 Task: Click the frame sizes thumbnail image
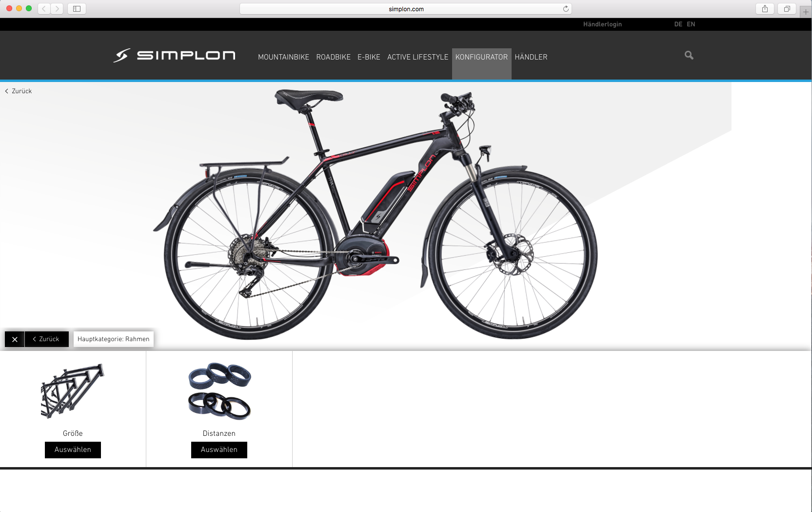click(73, 391)
